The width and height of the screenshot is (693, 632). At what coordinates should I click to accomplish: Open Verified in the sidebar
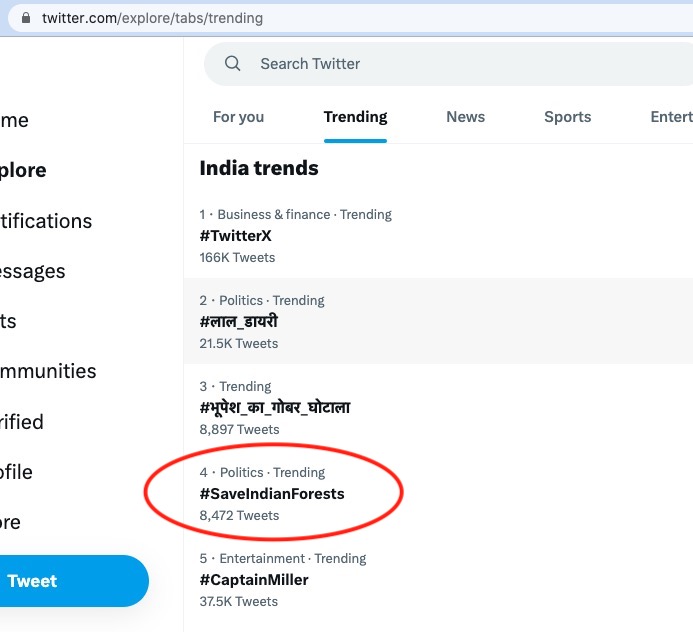[22, 422]
